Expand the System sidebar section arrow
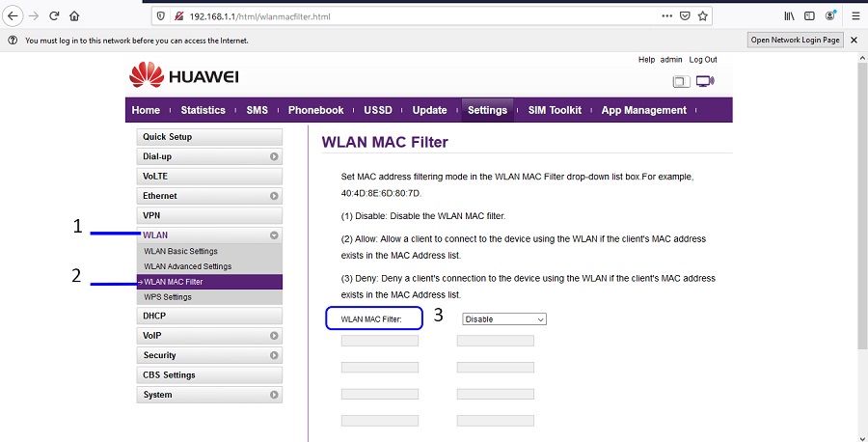The height and width of the screenshot is (442, 868). tap(274, 395)
